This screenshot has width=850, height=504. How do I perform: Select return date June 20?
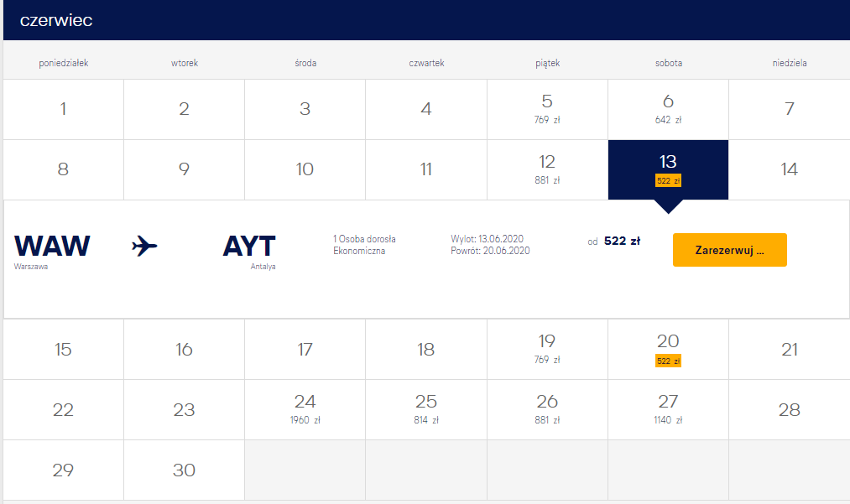668,349
